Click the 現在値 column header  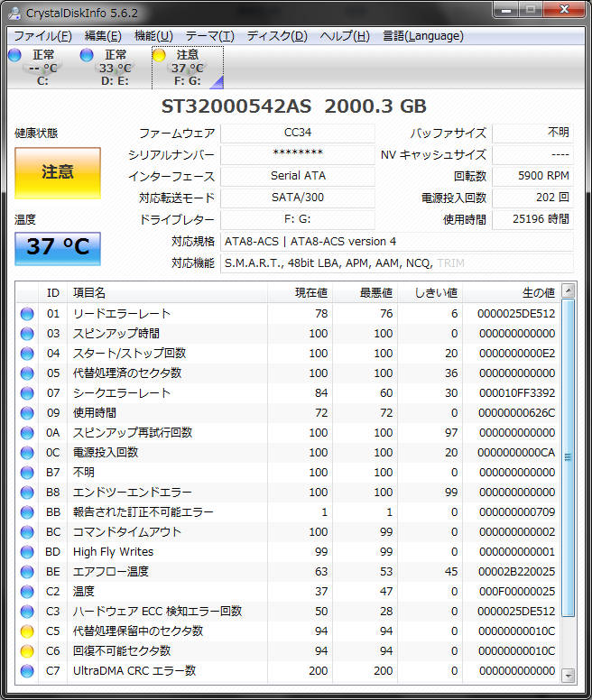coord(300,293)
